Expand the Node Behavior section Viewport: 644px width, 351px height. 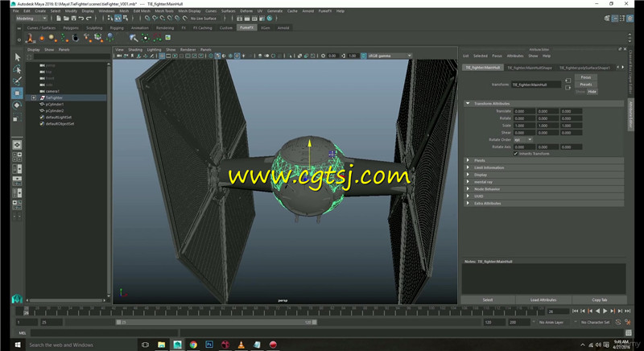click(x=468, y=189)
